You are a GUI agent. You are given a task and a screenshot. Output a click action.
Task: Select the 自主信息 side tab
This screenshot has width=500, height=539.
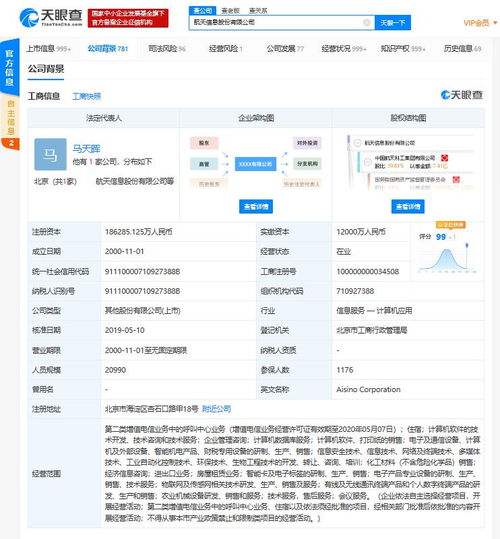coord(10,117)
